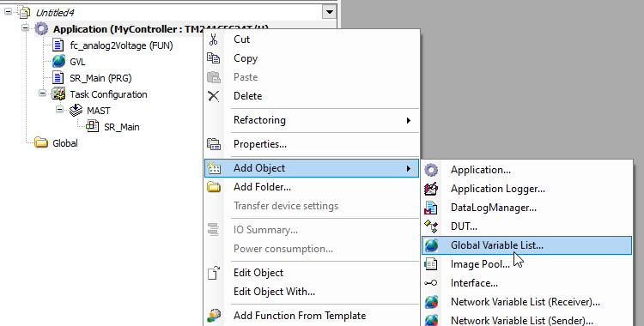Click the Add Folder yellow folder icon
Screen dimensions: 644x326
(214, 187)
